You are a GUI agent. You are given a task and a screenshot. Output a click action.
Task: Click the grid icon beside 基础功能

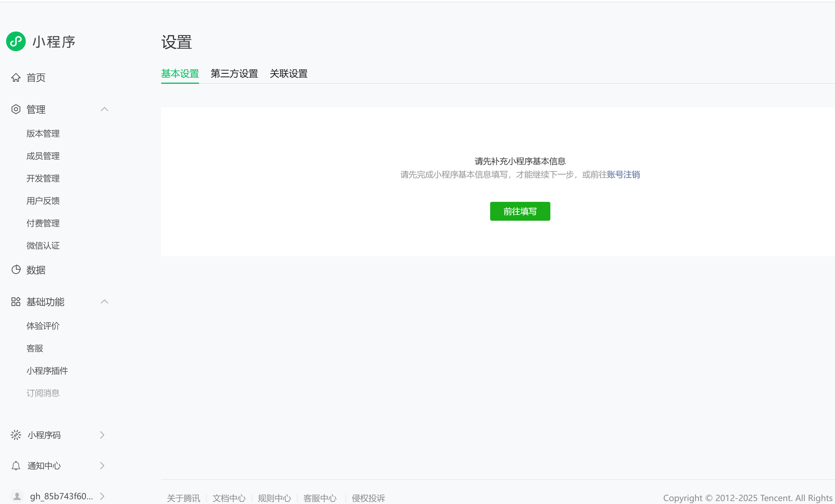[16, 302]
